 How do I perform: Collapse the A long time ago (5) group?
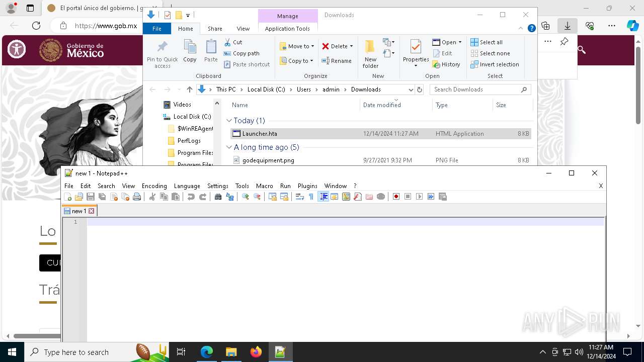(x=229, y=147)
